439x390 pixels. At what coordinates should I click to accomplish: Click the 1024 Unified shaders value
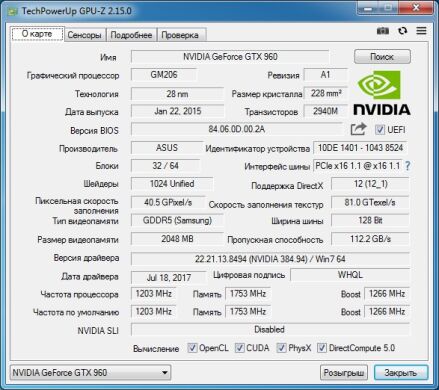(x=172, y=184)
